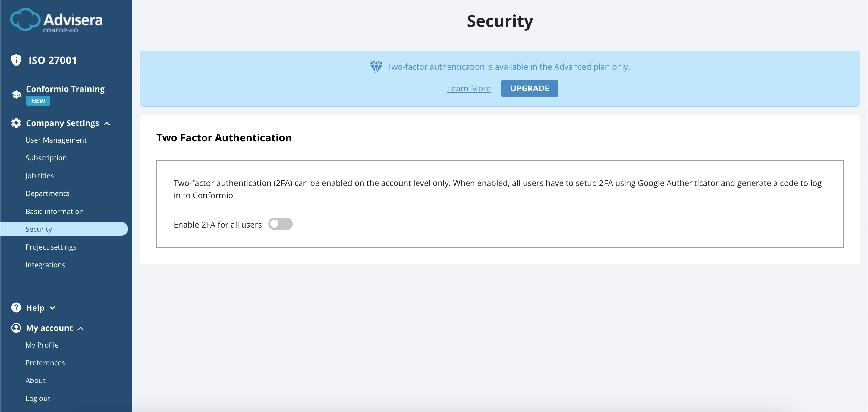Select the ISO 27001 shield icon
Image resolution: width=868 pixels, height=412 pixels.
tap(16, 60)
